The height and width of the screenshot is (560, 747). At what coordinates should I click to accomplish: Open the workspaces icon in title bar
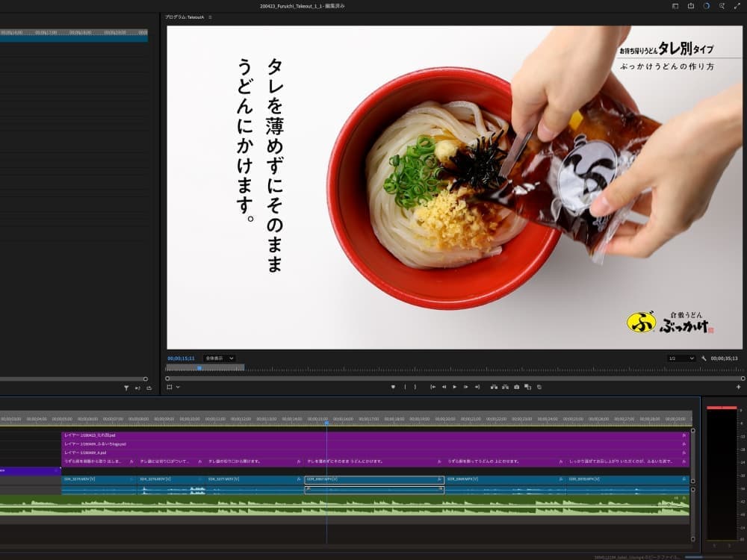(675, 6)
